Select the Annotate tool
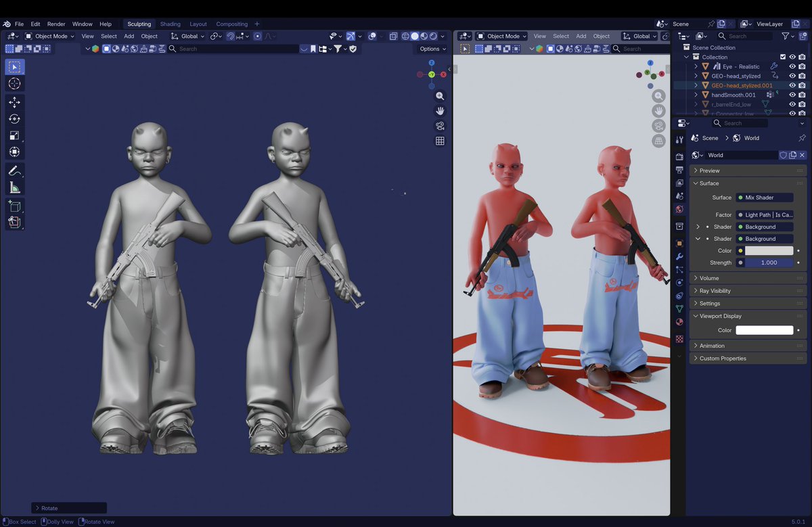The image size is (812, 527). click(14, 171)
